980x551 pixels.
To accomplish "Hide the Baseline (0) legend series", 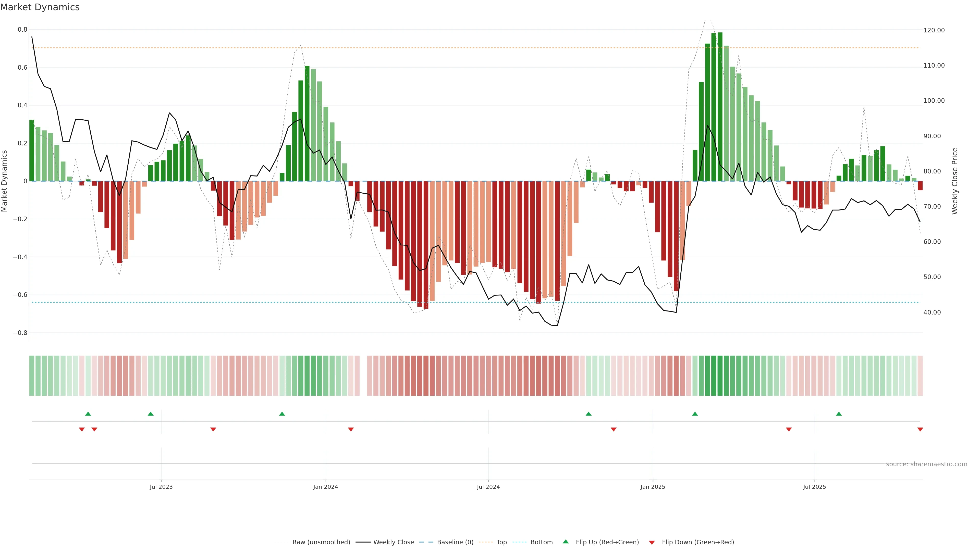I will (455, 542).
